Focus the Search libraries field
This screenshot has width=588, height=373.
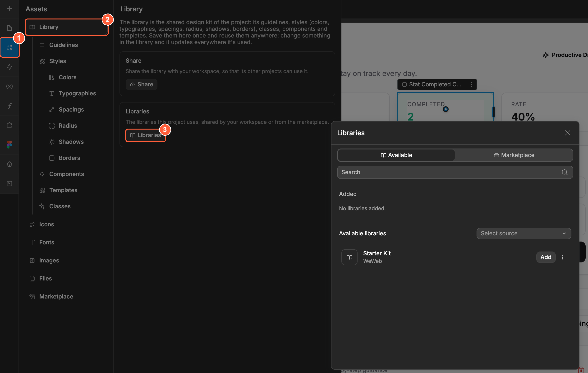point(455,172)
